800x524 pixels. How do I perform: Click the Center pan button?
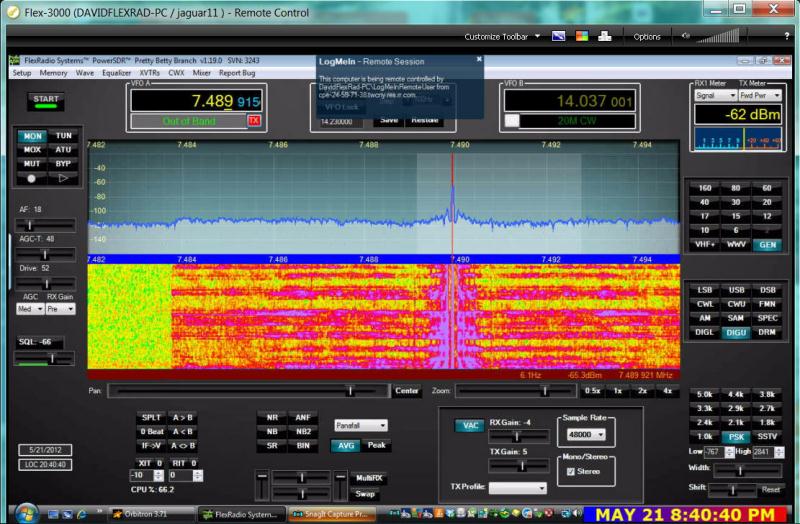tap(407, 391)
